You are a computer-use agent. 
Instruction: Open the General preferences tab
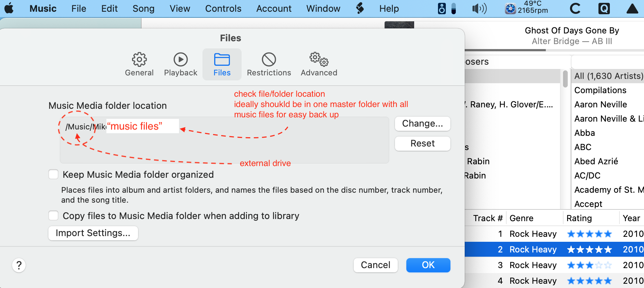click(x=139, y=64)
